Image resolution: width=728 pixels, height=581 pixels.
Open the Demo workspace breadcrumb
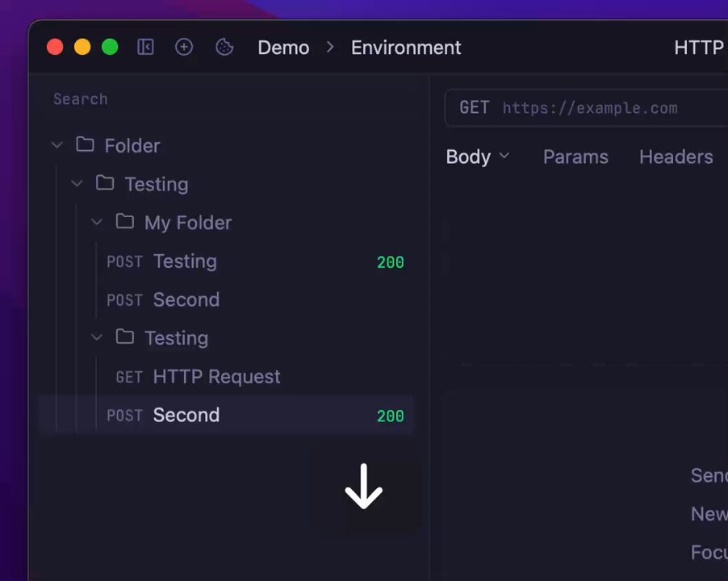pos(283,48)
